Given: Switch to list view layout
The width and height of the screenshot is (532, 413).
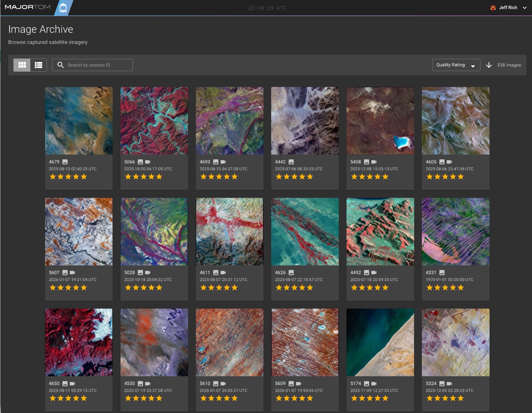Looking at the screenshot, I should (x=38, y=65).
